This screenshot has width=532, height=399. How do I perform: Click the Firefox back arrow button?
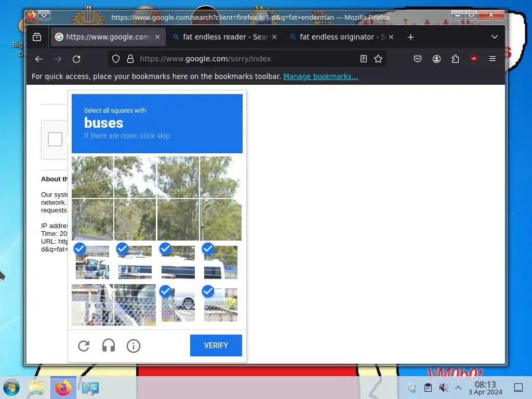tap(38, 59)
